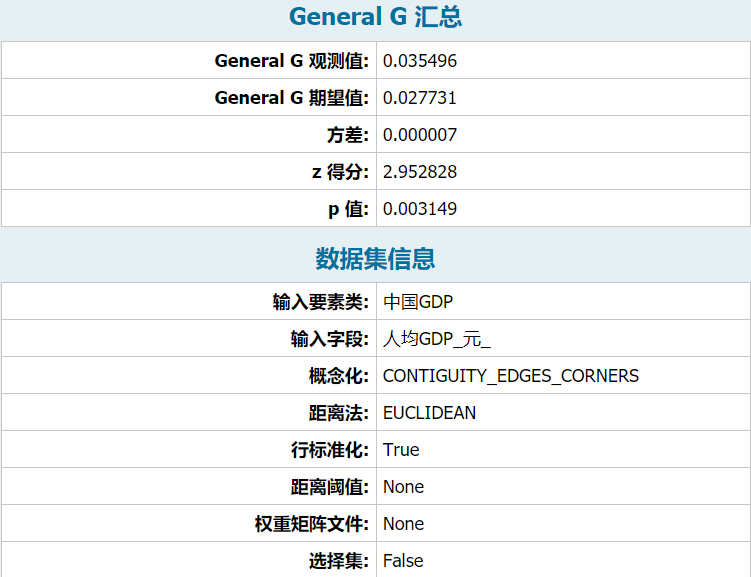Viewport: 751px width, 577px height.
Task: Click the 方差 value 0.000007
Action: point(420,135)
